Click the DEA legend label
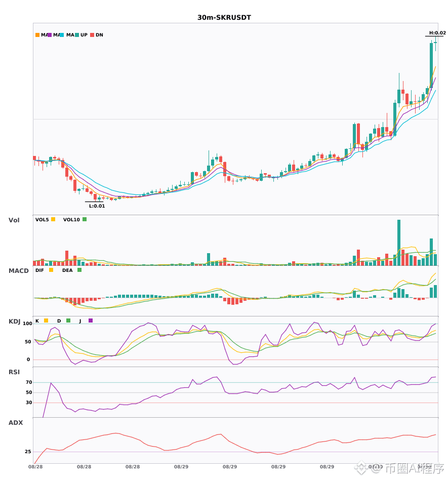448x481 pixels. pos(67,270)
